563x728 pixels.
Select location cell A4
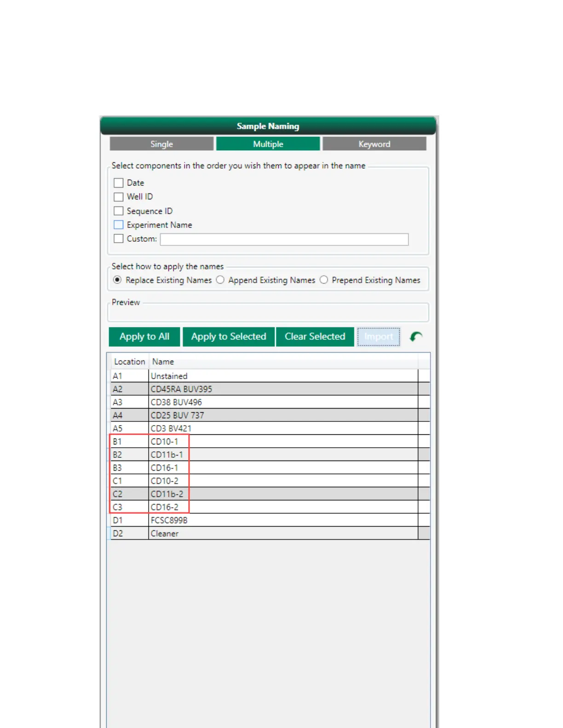[129, 415]
